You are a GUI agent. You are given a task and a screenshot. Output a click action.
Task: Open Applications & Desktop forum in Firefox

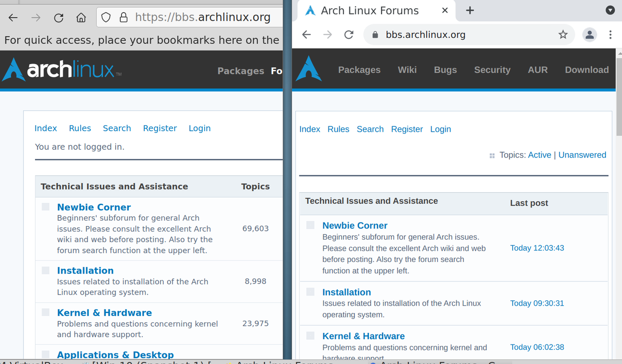coord(115,355)
